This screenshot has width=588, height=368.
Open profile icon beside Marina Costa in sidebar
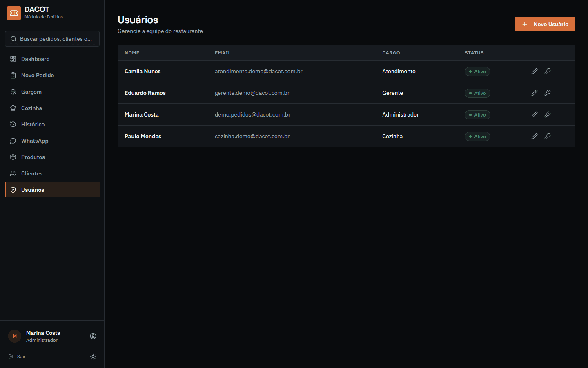(x=93, y=336)
